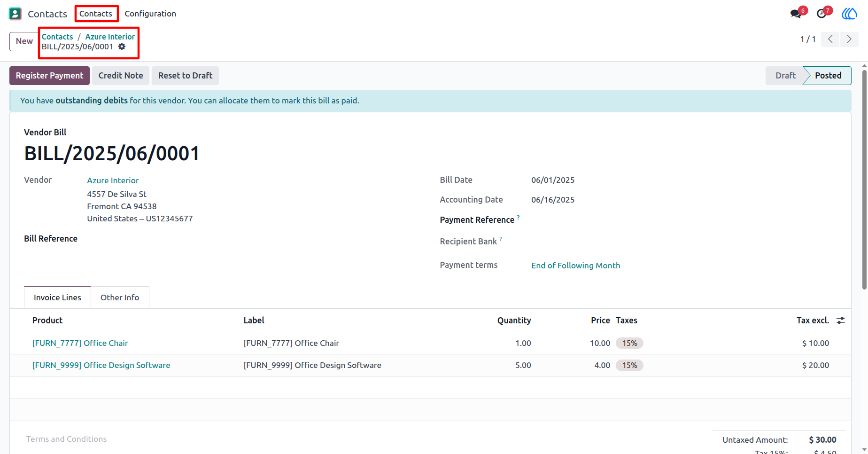Viewport: 868px width, 454px height.
Task: Click Bill Date value 06/01/2025
Action: click(x=553, y=180)
